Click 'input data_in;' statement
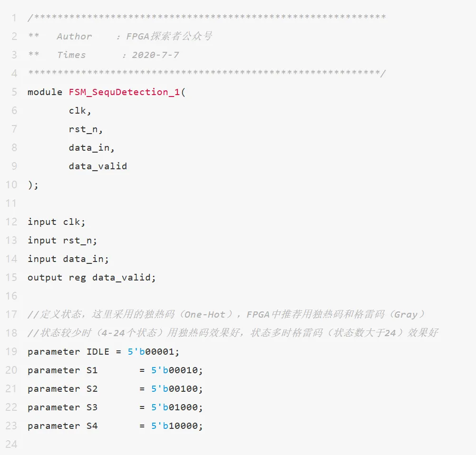Image resolution: width=476 pixels, height=455 pixels. 68,259
